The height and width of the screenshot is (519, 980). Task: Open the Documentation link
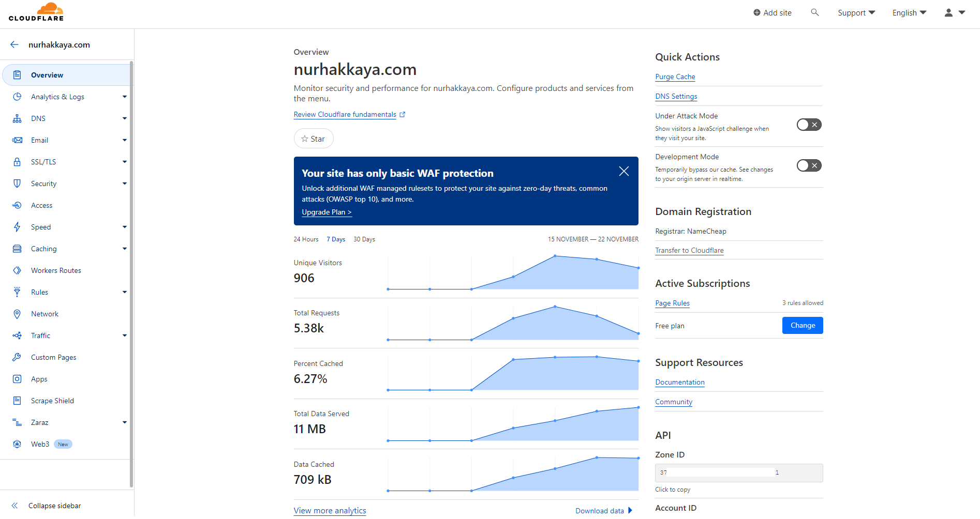(680, 382)
